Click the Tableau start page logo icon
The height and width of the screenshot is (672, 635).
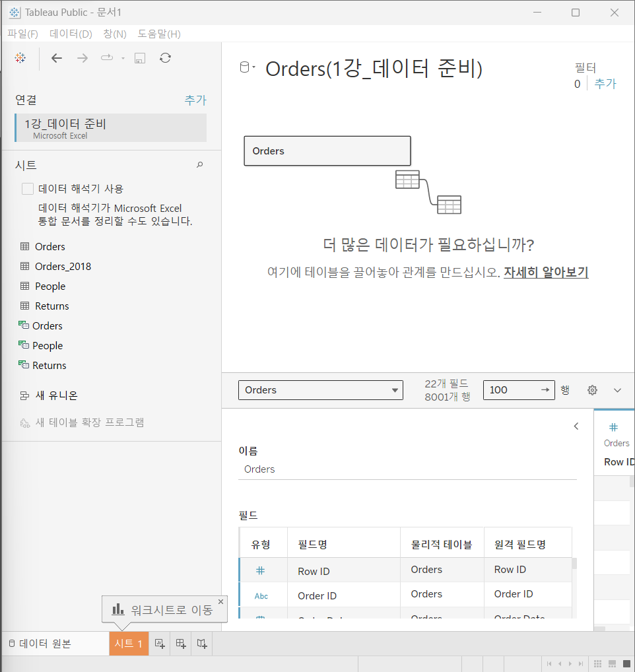coord(20,58)
